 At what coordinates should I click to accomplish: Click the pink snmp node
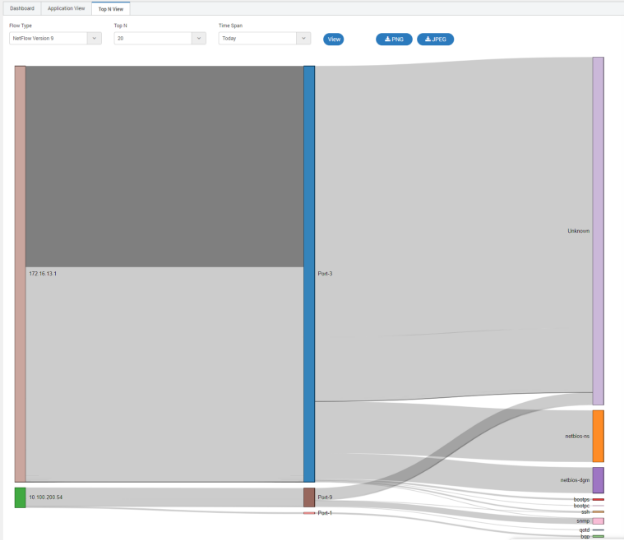(x=598, y=521)
